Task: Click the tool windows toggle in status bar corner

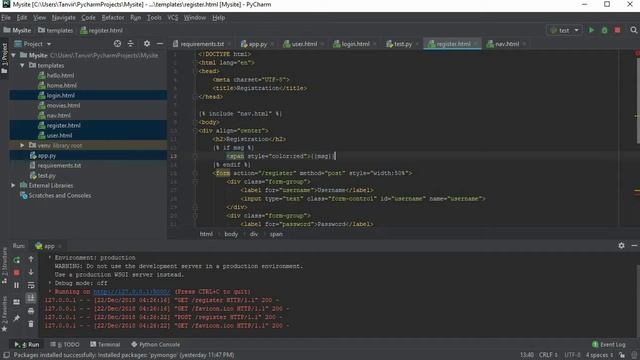Action: (x=6, y=355)
